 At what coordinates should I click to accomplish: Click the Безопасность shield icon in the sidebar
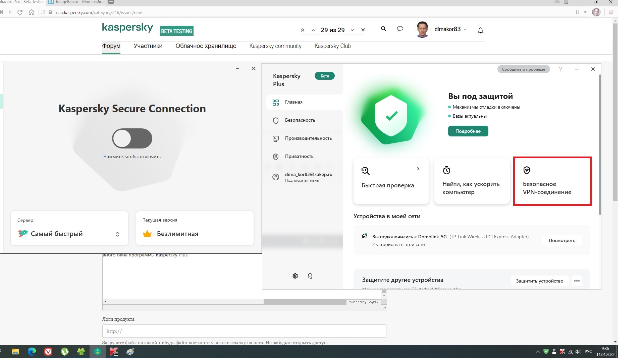[276, 121]
